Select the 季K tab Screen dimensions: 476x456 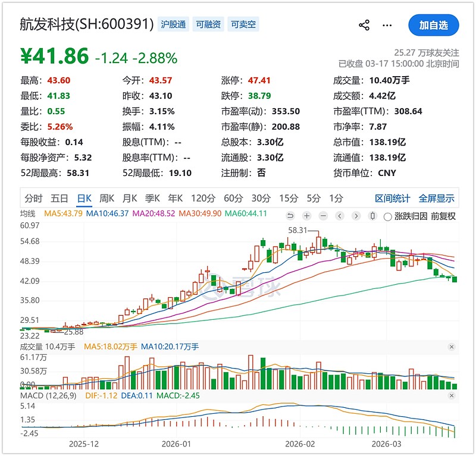point(152,199)
